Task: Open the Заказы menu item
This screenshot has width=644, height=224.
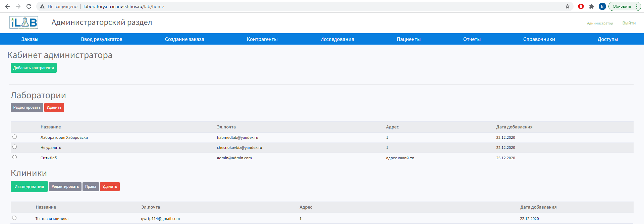Action: point(30,39)
